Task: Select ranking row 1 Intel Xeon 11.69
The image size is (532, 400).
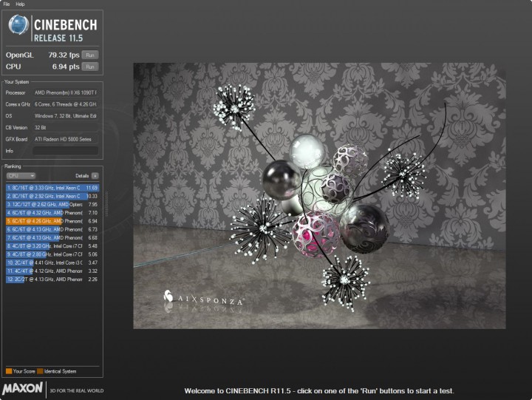Action: tap(52, 188)
